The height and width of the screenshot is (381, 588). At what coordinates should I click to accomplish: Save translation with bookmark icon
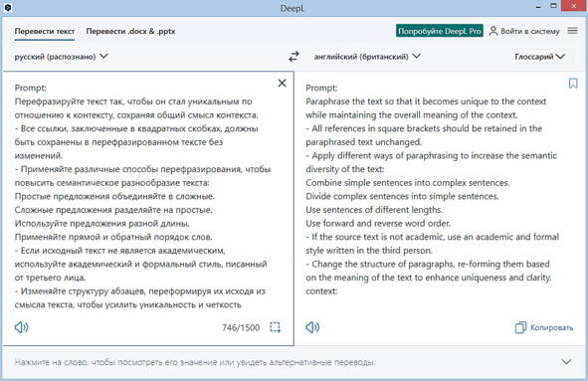click(x=573, y=84)
